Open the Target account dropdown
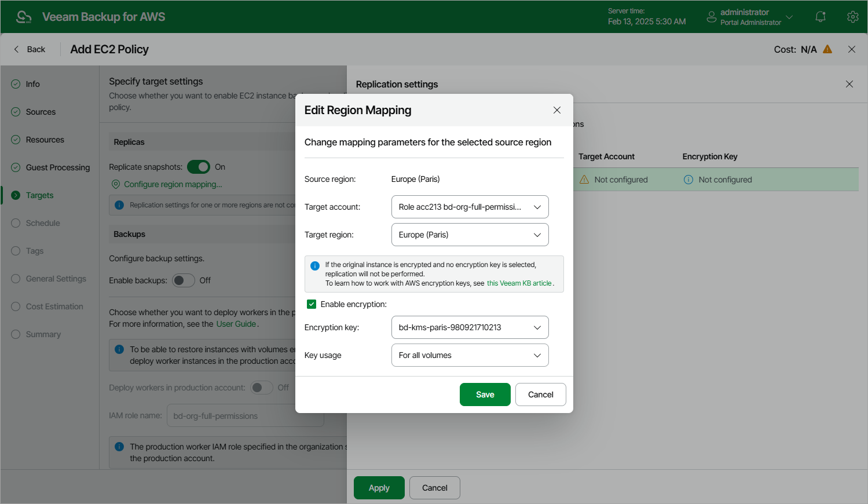868x504 pixels. pyautogui.click(x=470, y=207)
